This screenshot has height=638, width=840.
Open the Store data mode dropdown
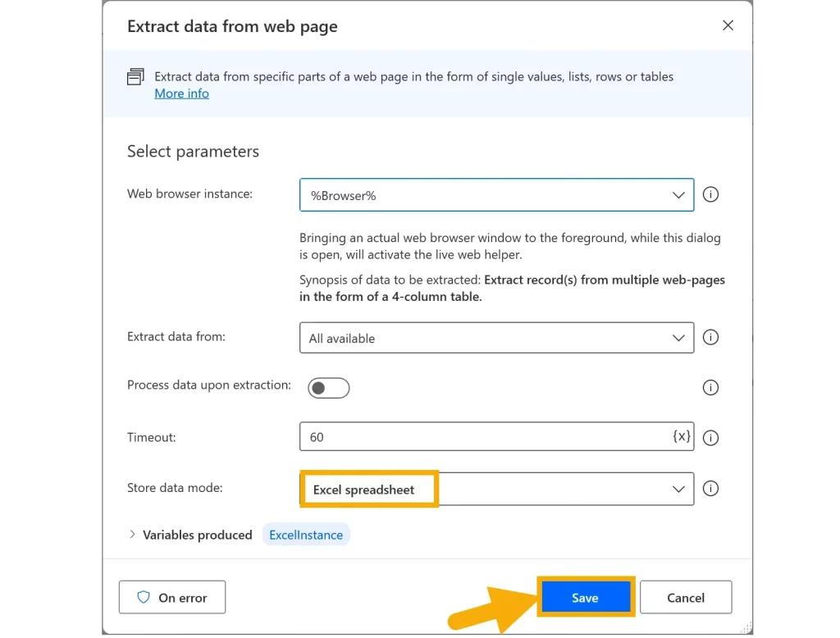click(x=496, y=489)
